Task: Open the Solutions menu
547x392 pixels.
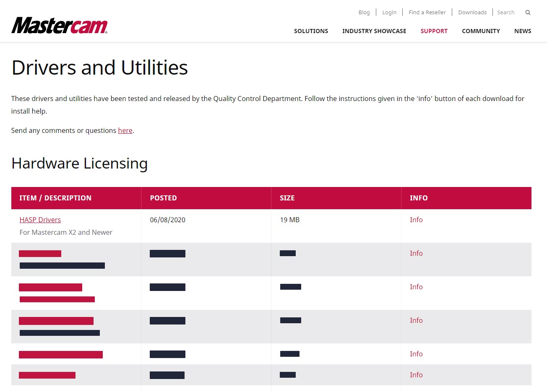Action: [311, 31]
